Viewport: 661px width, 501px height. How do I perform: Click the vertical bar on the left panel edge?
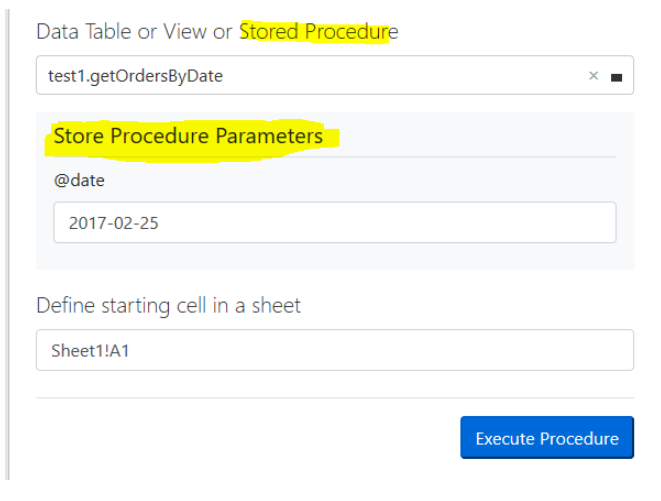point(7,245)
